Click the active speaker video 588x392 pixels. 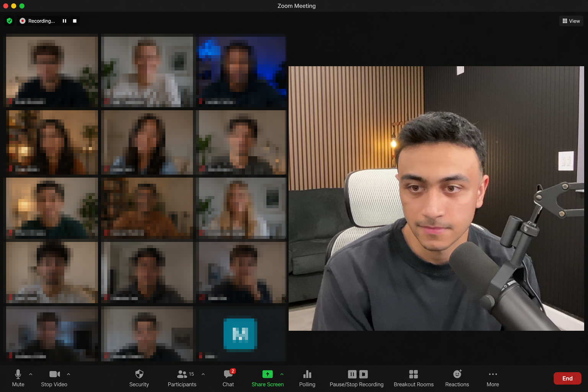coord(436,198)
